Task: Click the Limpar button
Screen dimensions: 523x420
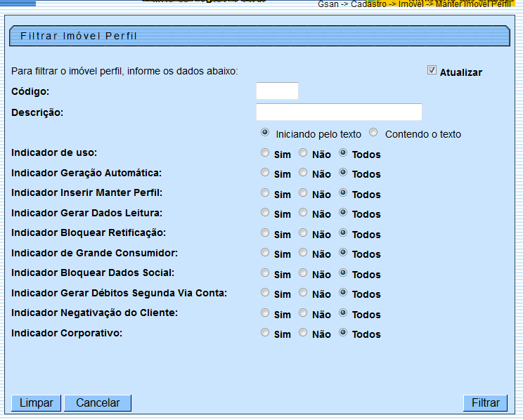Action: [36, 402]
